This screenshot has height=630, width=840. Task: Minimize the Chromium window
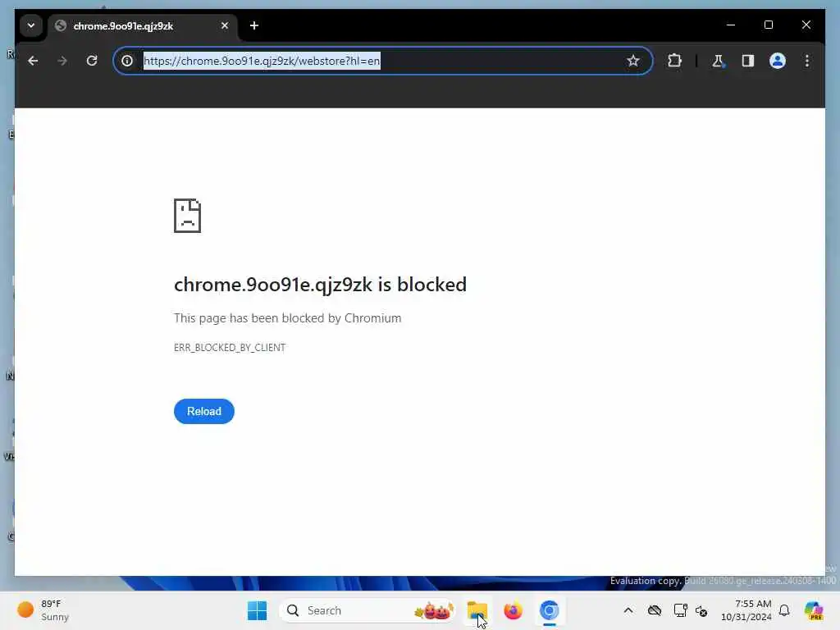pos(731,25)
